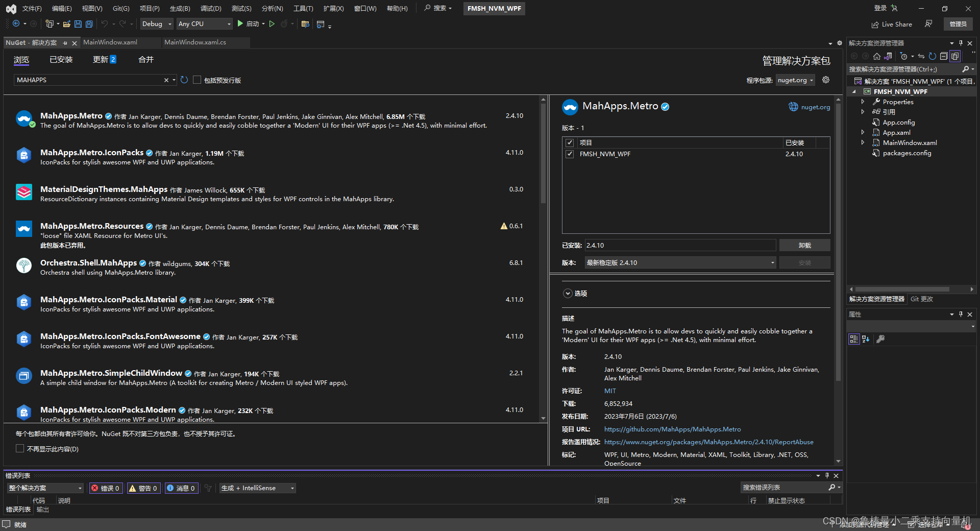This screenshot has width=980, height=531.
Task: Switch to the Git Changes tab
Action: (x=921, y=299)
